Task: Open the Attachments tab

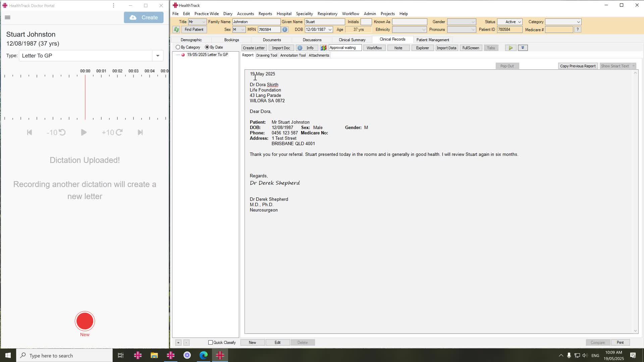Action: tap(319, 55)
